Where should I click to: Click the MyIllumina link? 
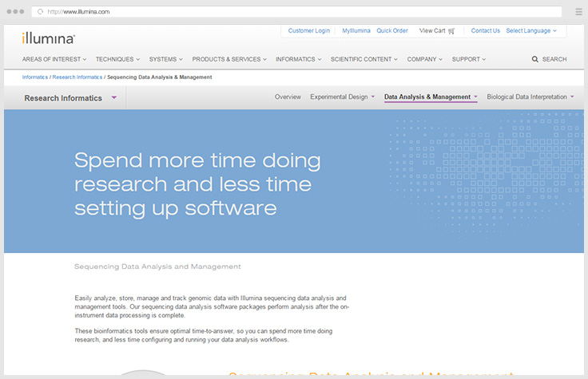pyautogui.click(x=356, y=31)
